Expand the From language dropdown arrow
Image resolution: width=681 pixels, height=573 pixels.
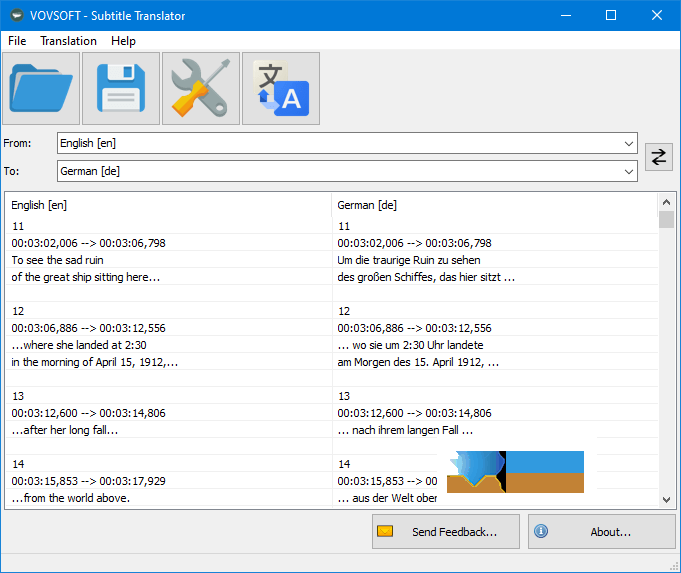pos(628,143)
